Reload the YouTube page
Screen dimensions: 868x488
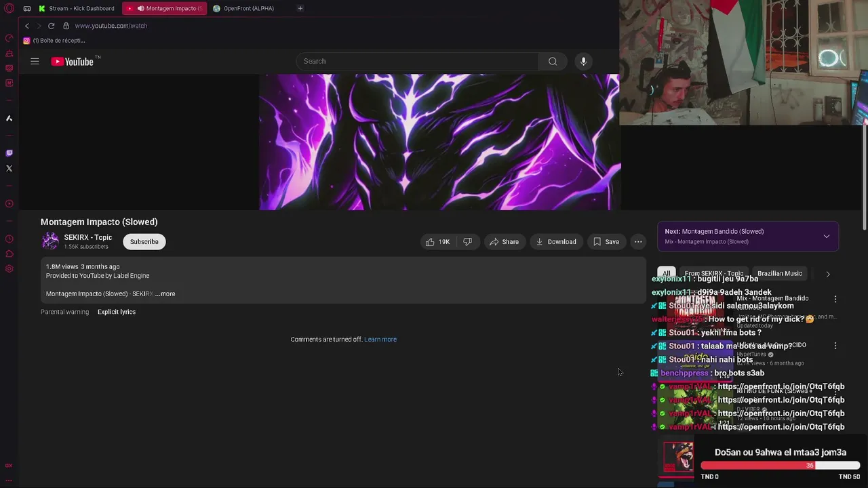(51, 26)
